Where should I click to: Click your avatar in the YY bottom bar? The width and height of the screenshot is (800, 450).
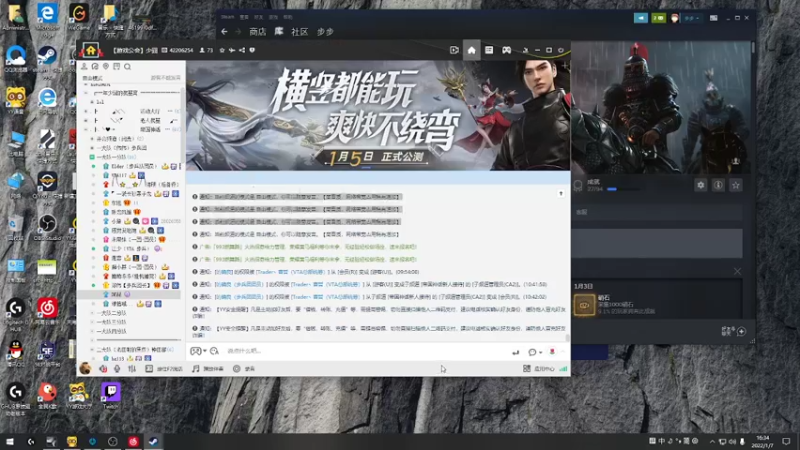tap(86, 368)
